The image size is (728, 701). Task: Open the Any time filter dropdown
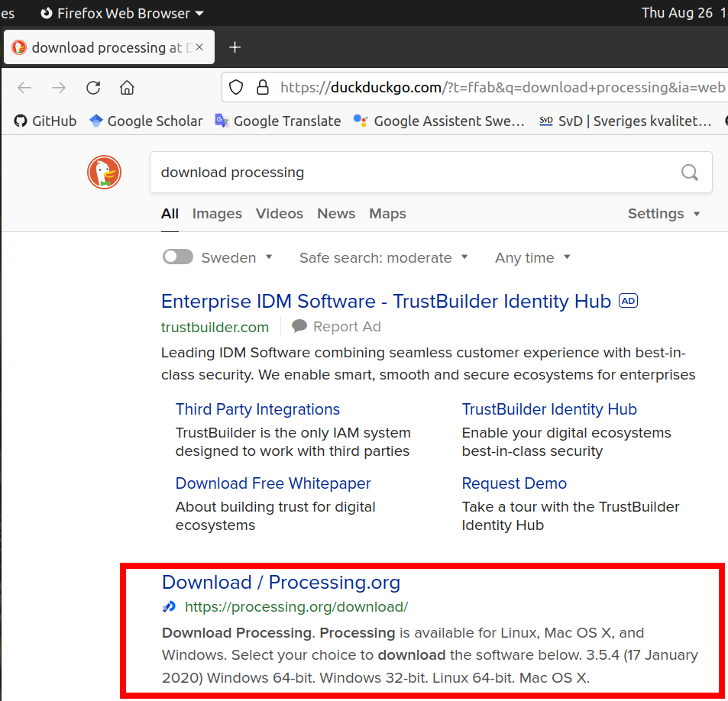pyautogui.click(x=532, y=257)
